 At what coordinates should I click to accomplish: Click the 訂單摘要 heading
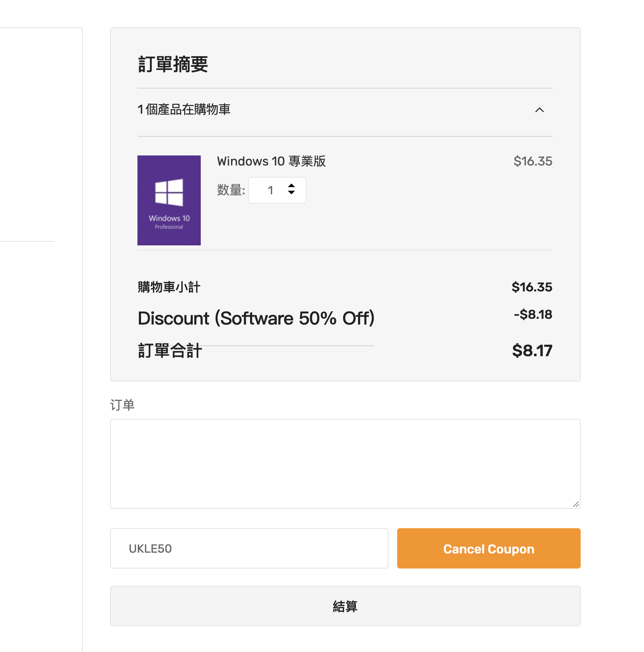pyautogui.click(x=173, y=64)
